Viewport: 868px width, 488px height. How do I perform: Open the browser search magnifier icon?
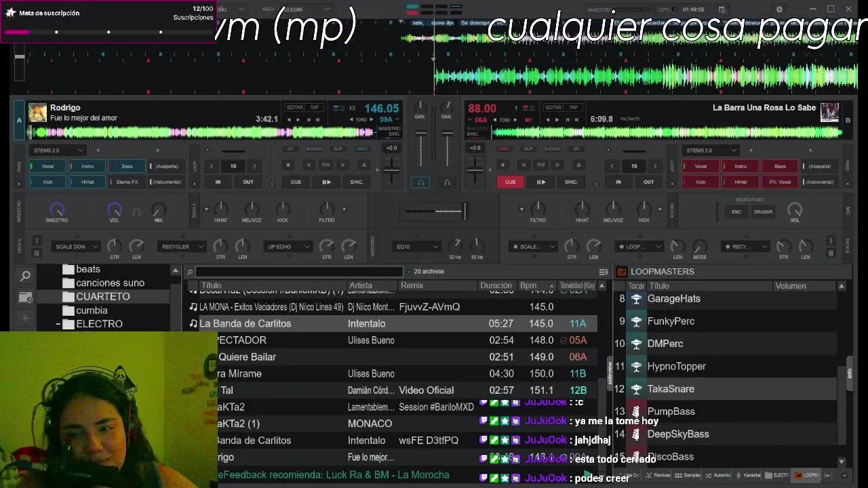[x=25, y=276]
